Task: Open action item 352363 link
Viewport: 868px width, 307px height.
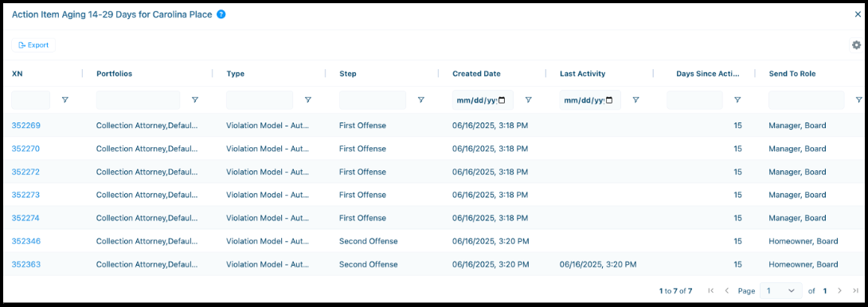Action: (26, 264)
